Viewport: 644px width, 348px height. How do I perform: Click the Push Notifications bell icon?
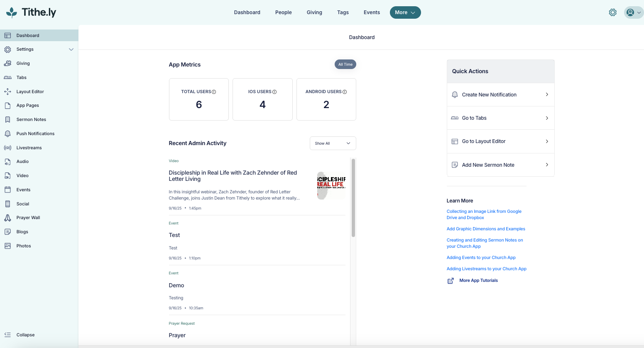click(7, 133)
